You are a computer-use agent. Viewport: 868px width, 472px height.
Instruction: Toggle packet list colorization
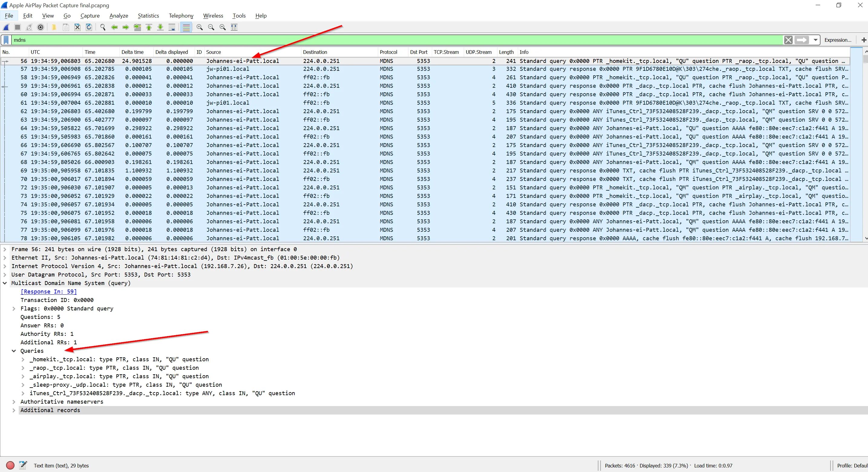click(186, 27)
